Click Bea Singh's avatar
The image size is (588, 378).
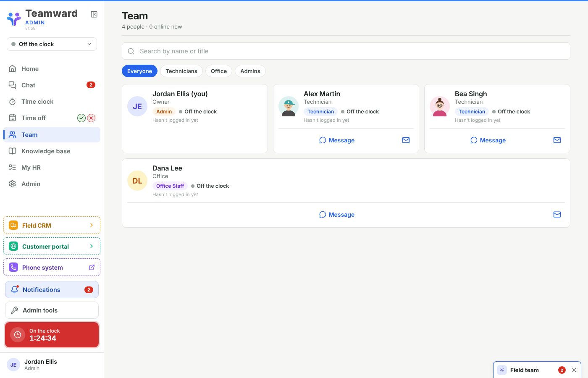point(440,106)
